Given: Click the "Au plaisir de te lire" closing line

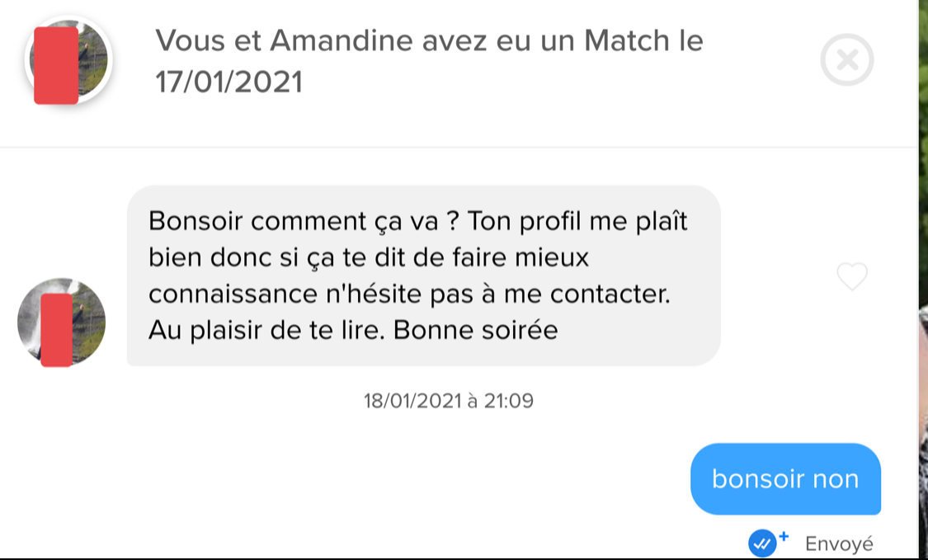Looking at the screenshot, I should click(266, 331).
